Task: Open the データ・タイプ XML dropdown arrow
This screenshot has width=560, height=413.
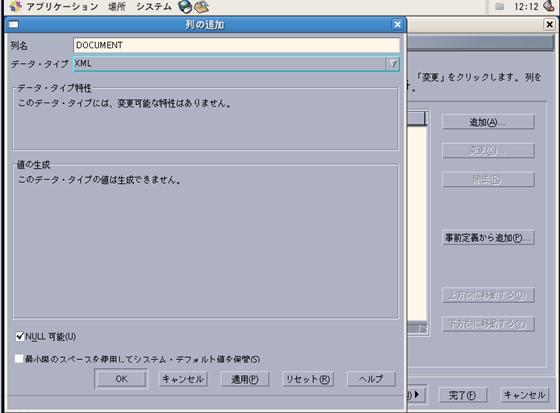Action: coord(392,64)
